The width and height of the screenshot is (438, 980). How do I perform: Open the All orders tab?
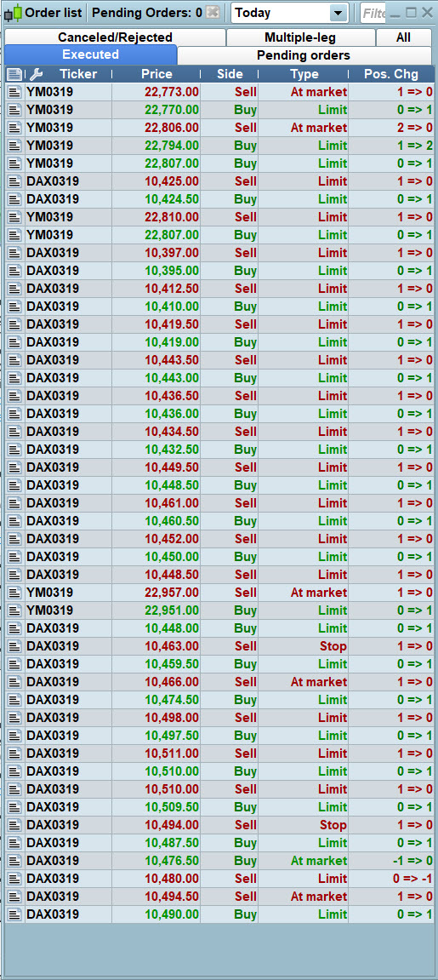point(403,37)
